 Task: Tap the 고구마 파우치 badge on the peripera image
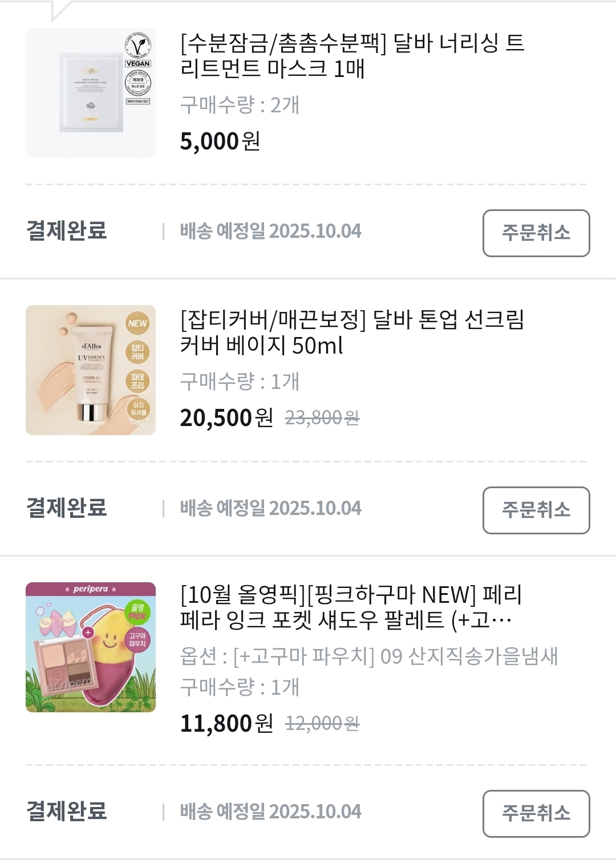point(137,639)
